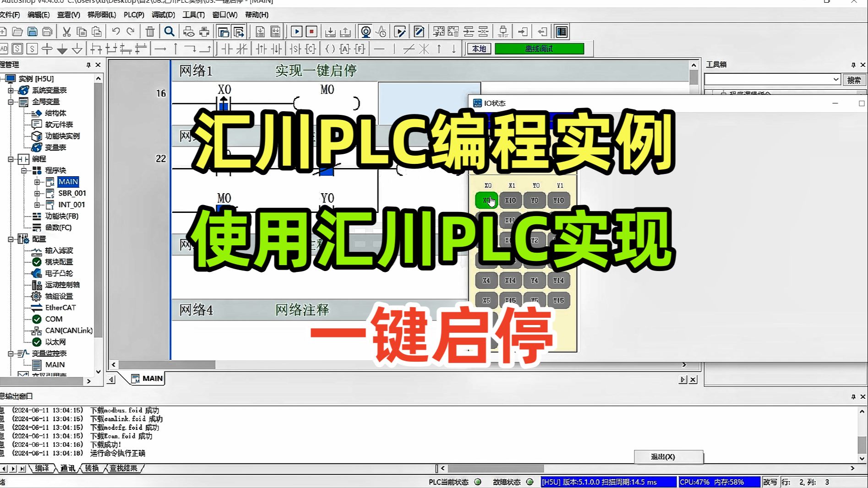
Task: Open the 梯形图(L) menu
Action: point(102,15)
